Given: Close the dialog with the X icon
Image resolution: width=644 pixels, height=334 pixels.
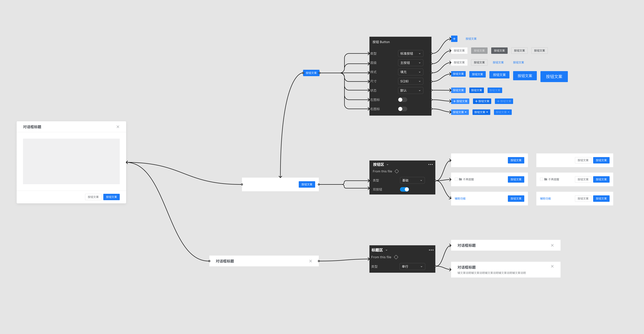Looking at the screenshot, I should [x=118, y=127].
